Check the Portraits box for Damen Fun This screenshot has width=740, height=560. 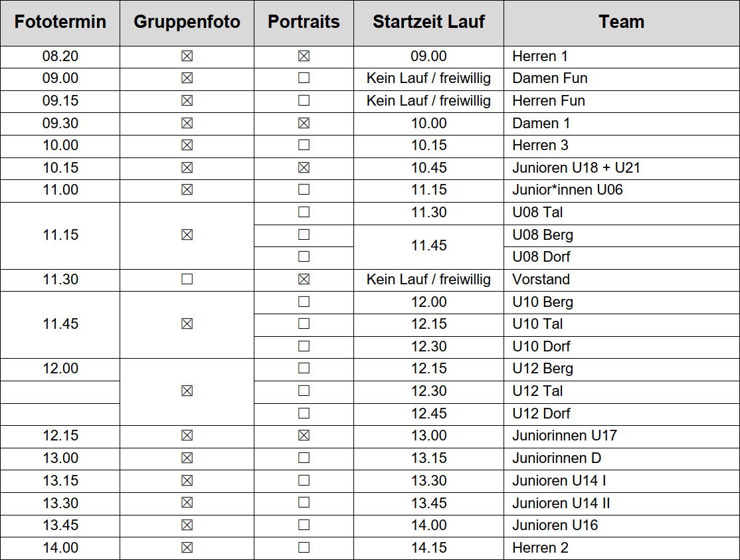pyautogui.click(x=304, y=78)
